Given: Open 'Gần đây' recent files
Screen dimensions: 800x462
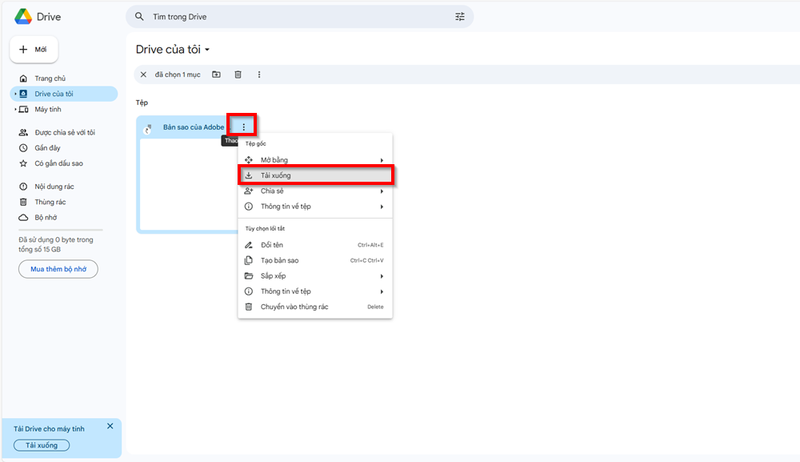Looking at the screenshot, I should [x=47, y=148].
